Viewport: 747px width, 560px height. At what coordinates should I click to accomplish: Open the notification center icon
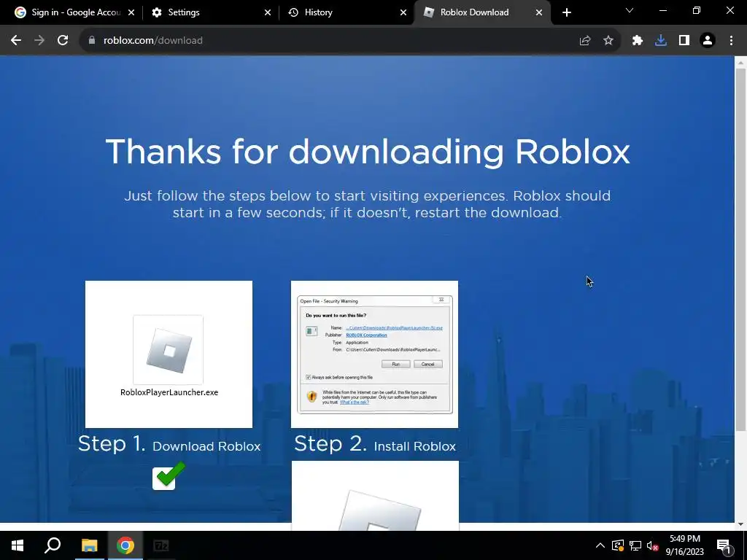[724, 545]
